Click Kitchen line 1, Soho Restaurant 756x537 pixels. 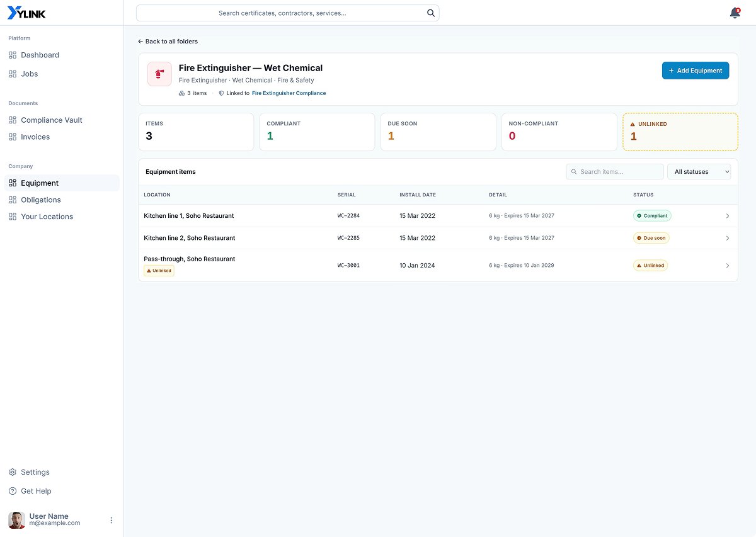(x=189, y=216)
